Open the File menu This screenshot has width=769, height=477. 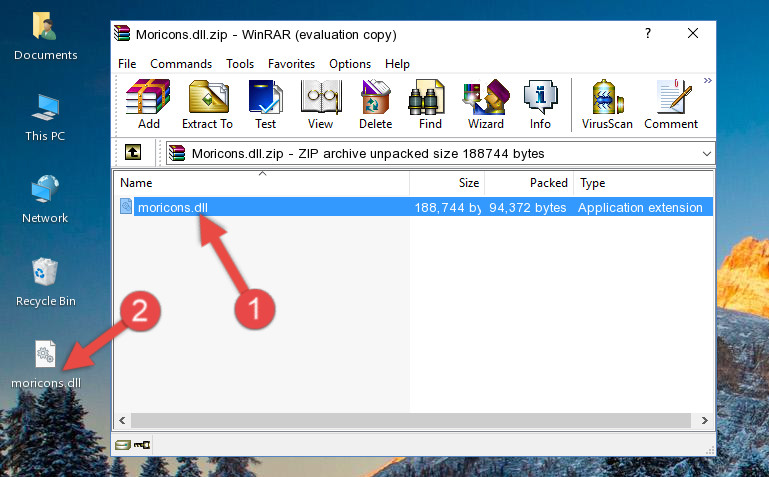tap(127, 64)
